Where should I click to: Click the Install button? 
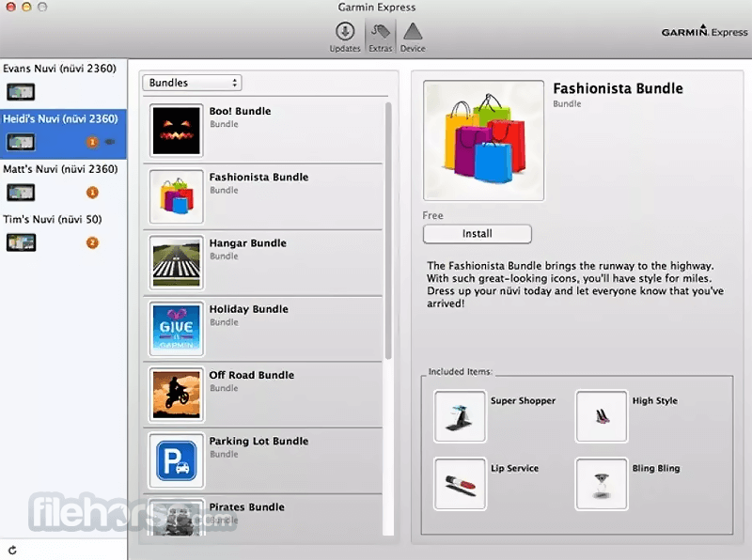click(x=478, y=234)
